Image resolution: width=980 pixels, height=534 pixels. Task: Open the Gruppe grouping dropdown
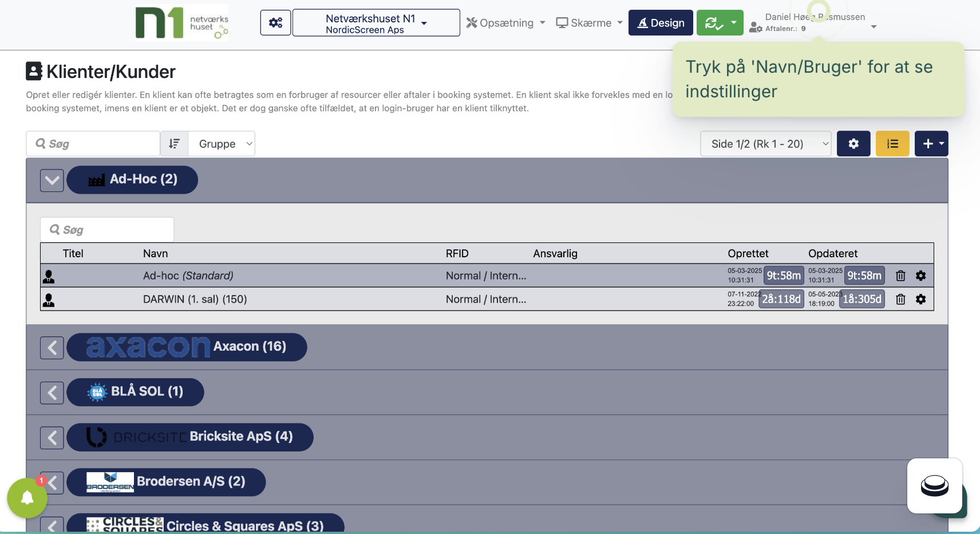(x=222, y=144)
